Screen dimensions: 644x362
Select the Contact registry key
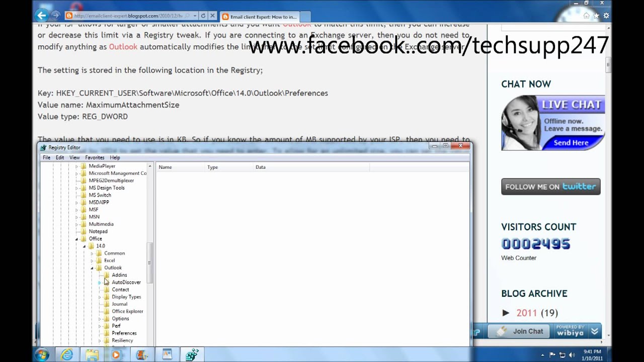pos(120,290)
